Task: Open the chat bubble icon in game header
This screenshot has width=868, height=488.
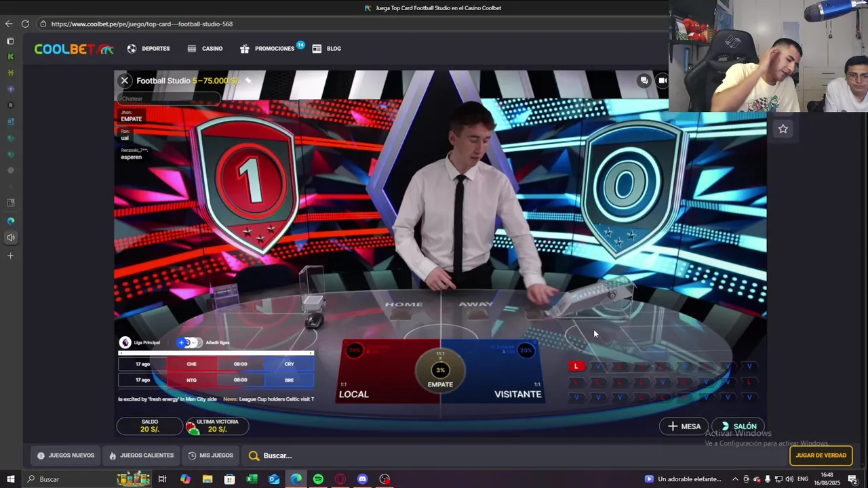Action: [x=644, y=81]
